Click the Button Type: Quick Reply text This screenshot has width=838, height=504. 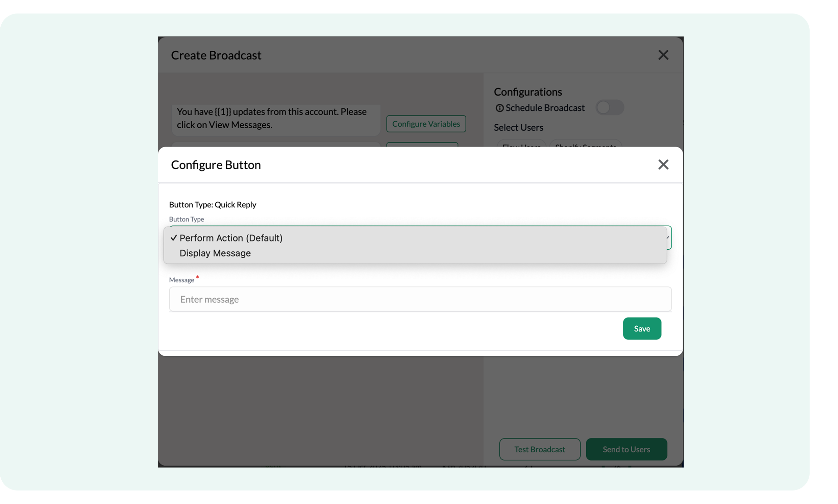212,205
